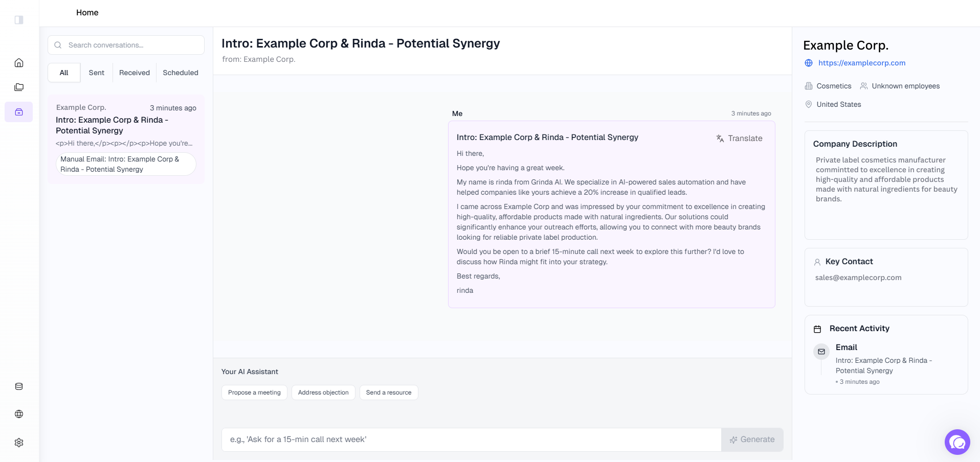Click the Generate button
980x462 pixels.
(x=752, y=440)
